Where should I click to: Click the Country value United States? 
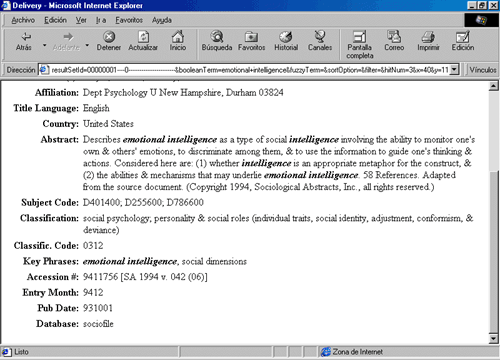pos(108,124)
